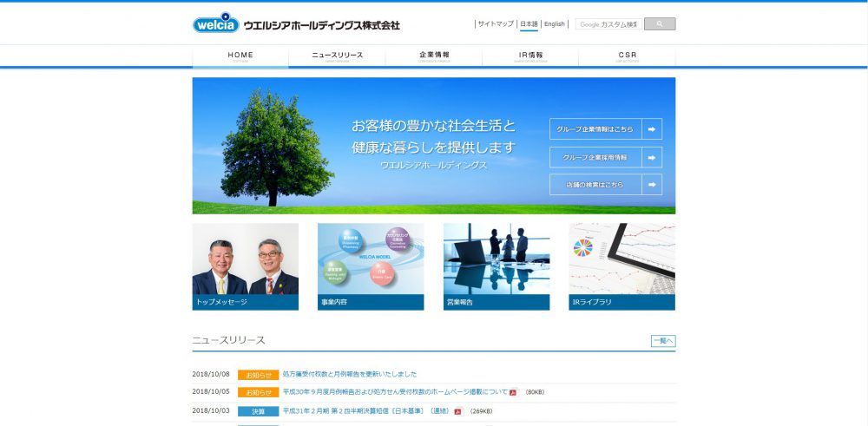This screenshot has height=426, width=868.
Task: Click the search magnifier button
Action: (660, 23)
